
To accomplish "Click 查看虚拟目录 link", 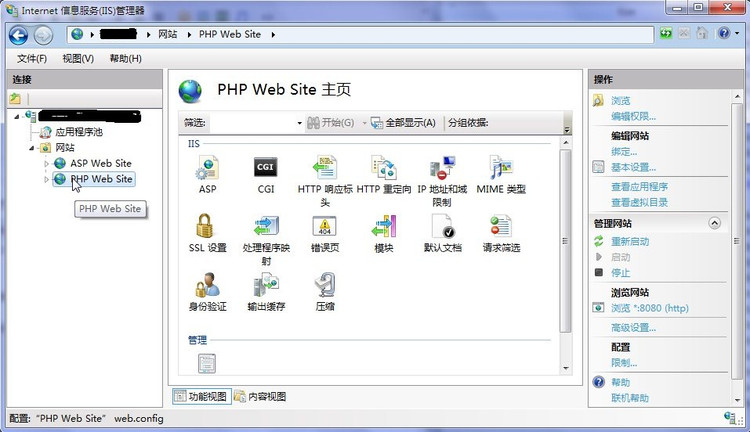I will pos(639,202).
